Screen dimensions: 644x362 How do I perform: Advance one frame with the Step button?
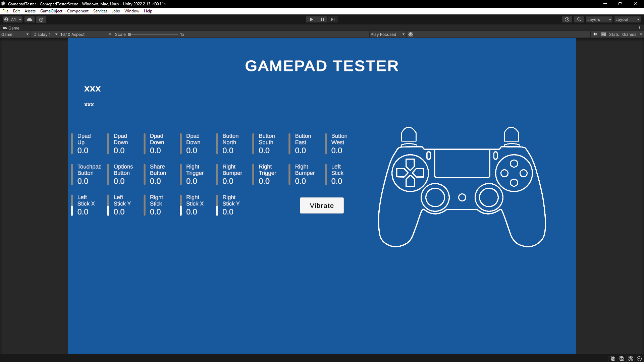tap(332, 19)
